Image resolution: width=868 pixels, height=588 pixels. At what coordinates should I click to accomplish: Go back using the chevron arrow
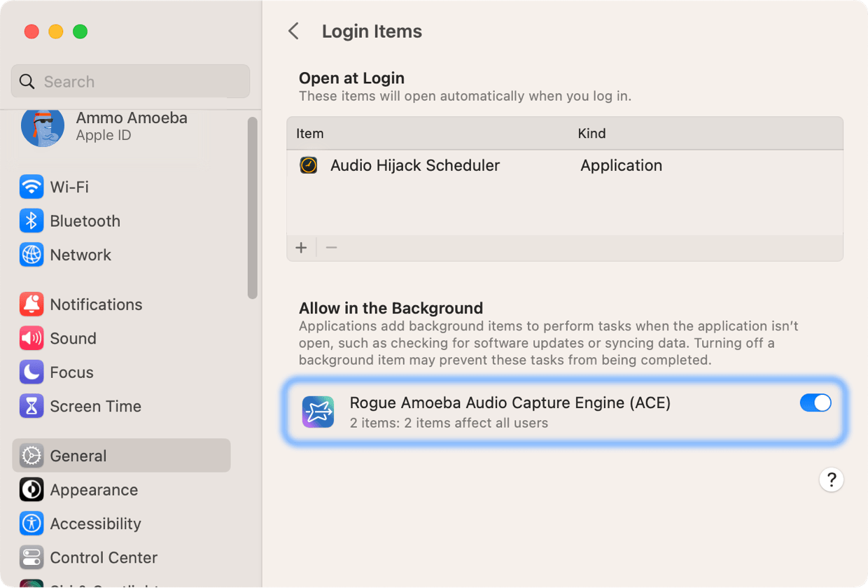coord(294,31)
